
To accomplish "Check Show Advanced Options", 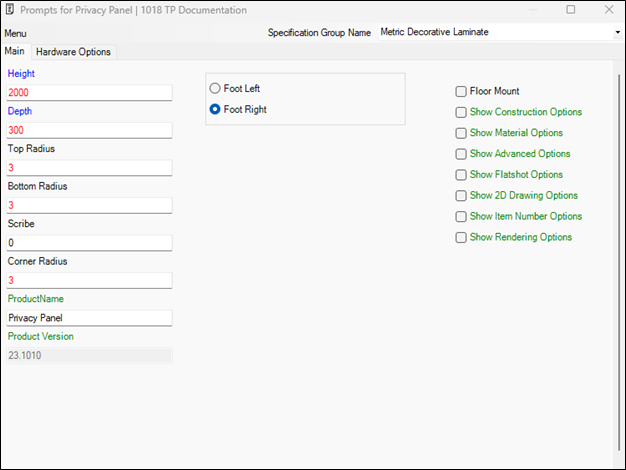I will pyautogui.click(x=461, y=154).
